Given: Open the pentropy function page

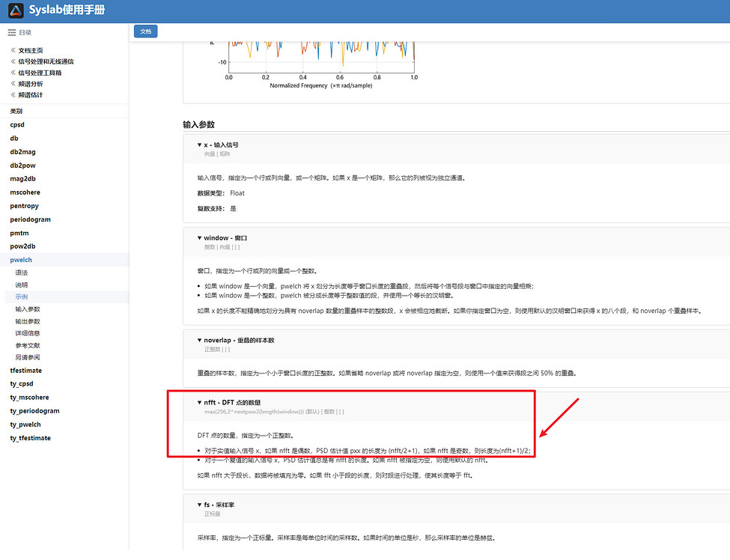Looking at the screenshot, I should pos(24,206).
